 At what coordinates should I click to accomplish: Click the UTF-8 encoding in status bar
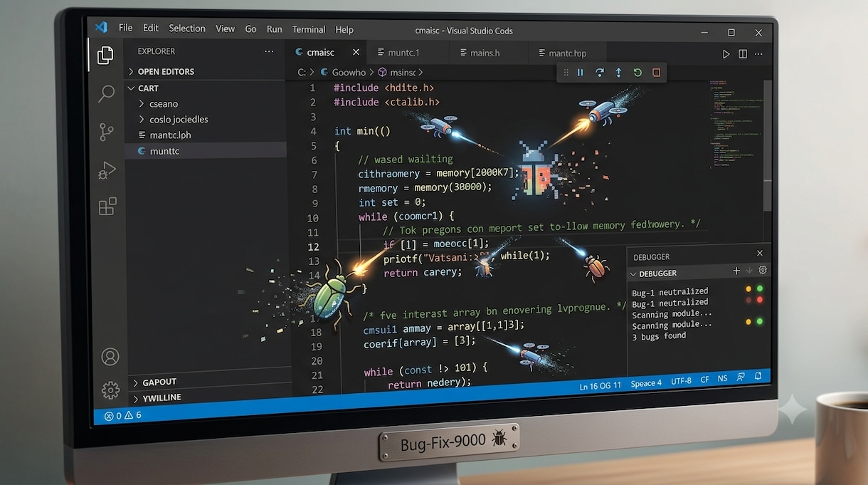(681, 381)
